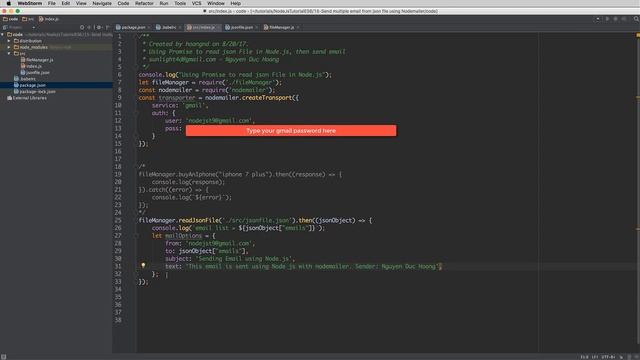Click scroll-from-source icon in Project panel
Screen dimensions: 640x360
click(x=82, y=27)
